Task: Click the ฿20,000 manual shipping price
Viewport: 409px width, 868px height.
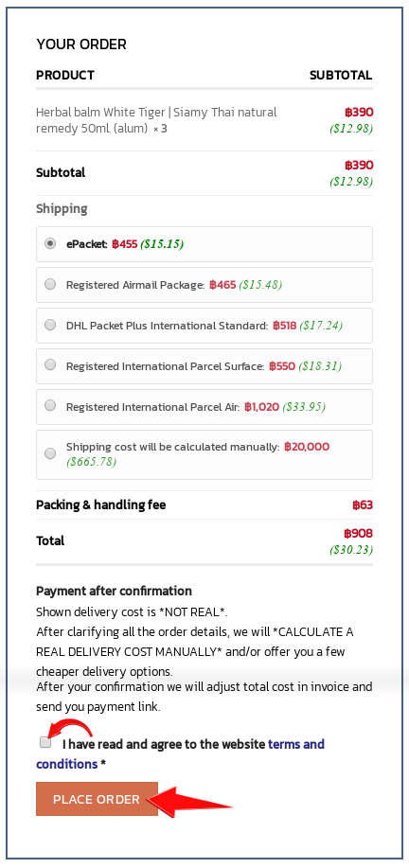Action: coord(307,447)
